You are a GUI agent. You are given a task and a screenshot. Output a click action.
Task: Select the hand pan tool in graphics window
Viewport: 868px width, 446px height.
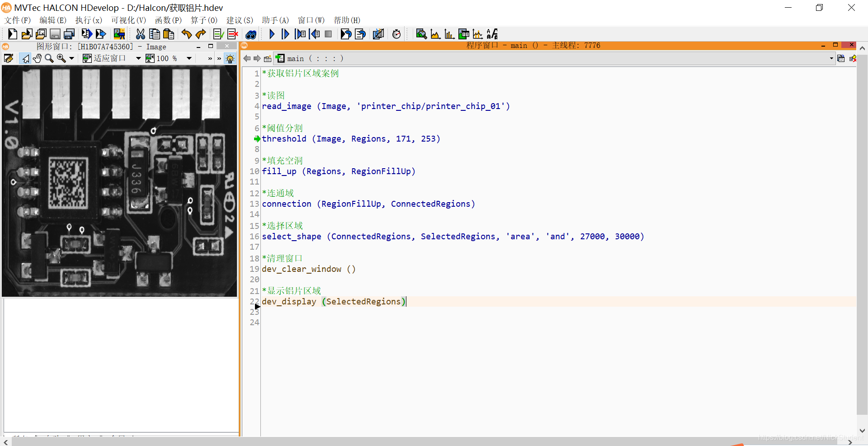(x=38, y=58)
